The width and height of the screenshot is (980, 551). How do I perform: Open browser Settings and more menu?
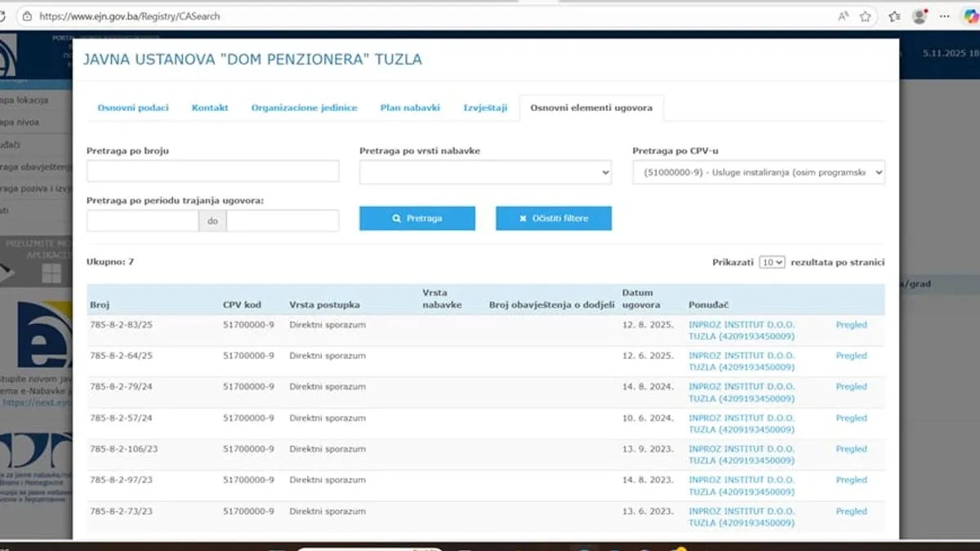click(944, 16)
